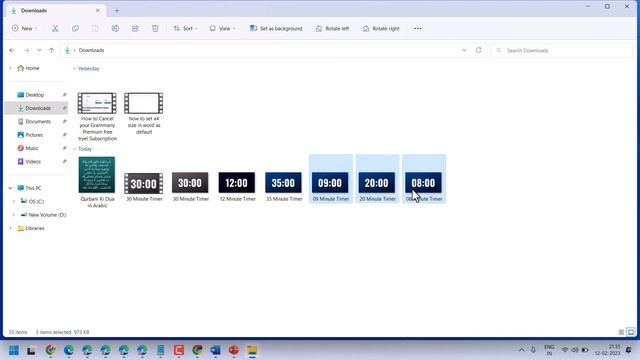The width and height of the screenshot is (640, 360).
Task: Go up one folder level
Action: coord(51,50)
